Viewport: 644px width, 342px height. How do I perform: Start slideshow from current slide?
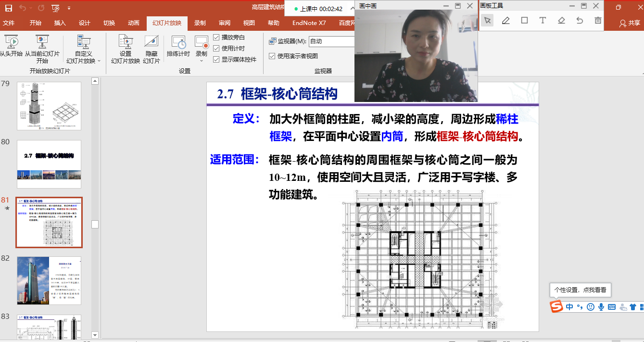tap(42, 46)
